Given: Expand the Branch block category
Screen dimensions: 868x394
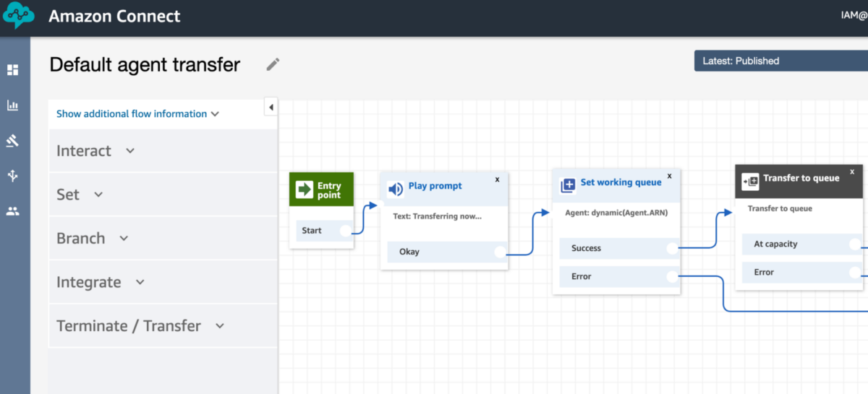Looking at the screenshot, I should [x=92, y=239].
